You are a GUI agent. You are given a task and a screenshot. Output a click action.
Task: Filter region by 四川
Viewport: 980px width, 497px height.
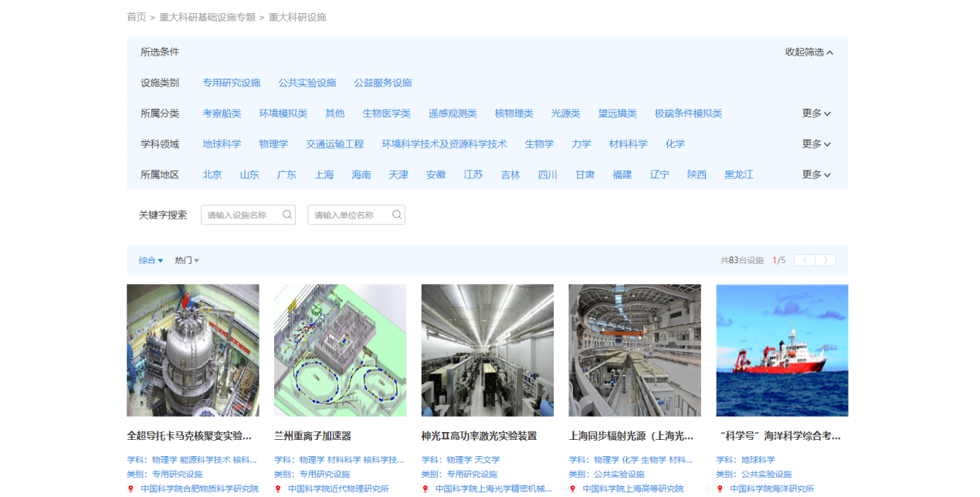[548, 175]
